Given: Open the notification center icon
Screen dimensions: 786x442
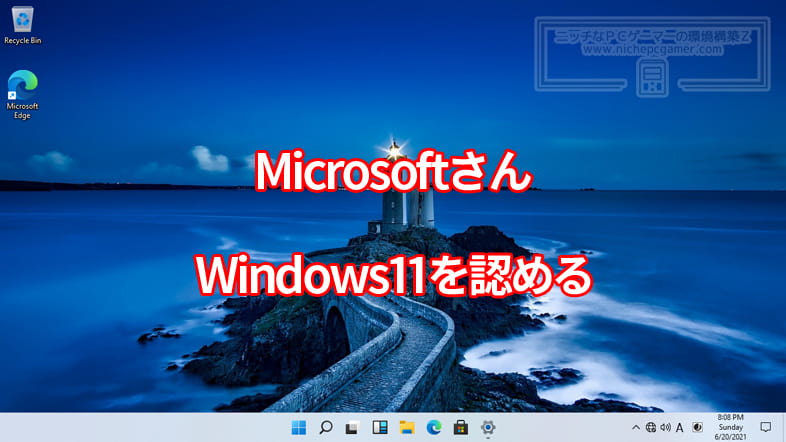Looking at the screenshot, I should point(765,427).
